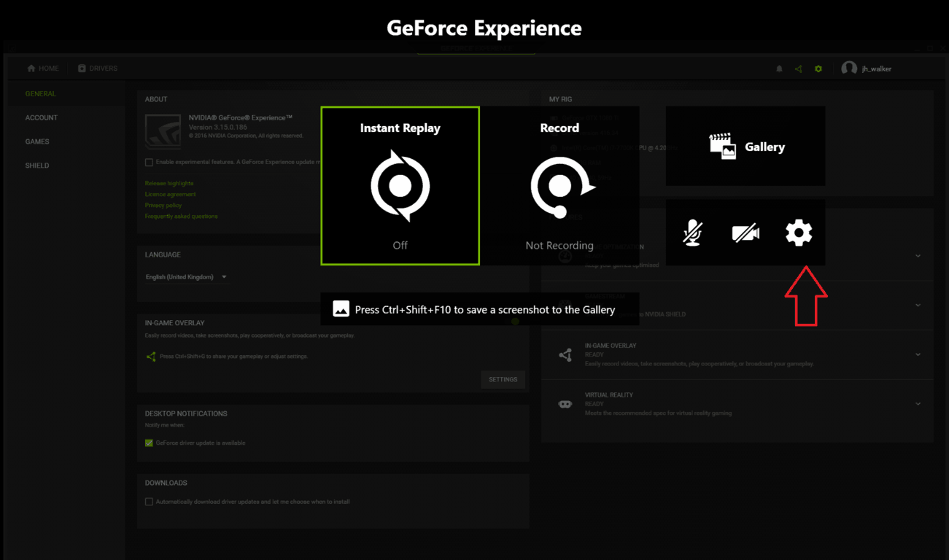Toggle the muted microphone icon

692,233
